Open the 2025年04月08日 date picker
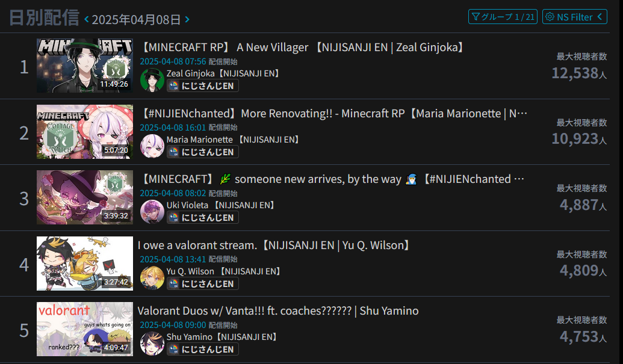The height and width of the screenshot is (364, 623). (x=136, y=19)
